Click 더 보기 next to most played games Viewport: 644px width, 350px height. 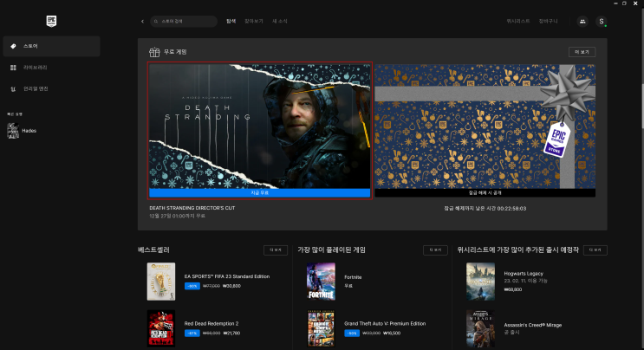pyautogui.click(x=435, y=250)
